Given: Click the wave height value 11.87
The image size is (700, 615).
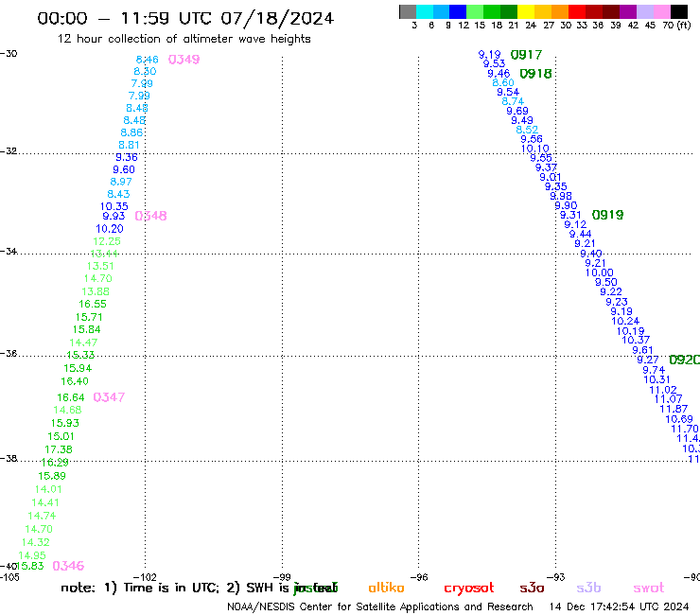Looking at the screenshot, I should point(674,409).
